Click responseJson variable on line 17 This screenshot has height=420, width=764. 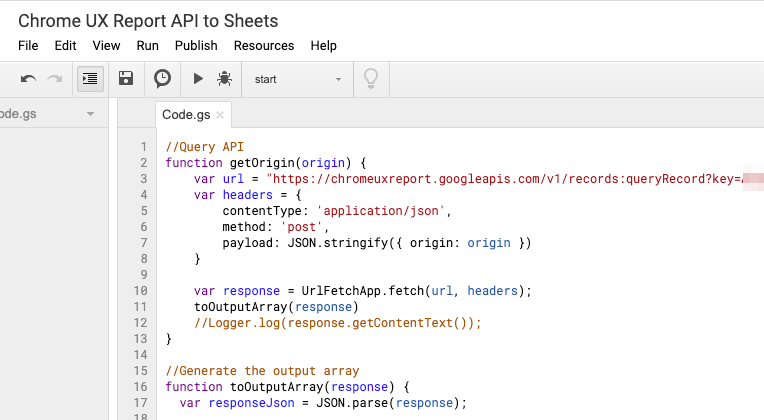[x=251, y=403]
